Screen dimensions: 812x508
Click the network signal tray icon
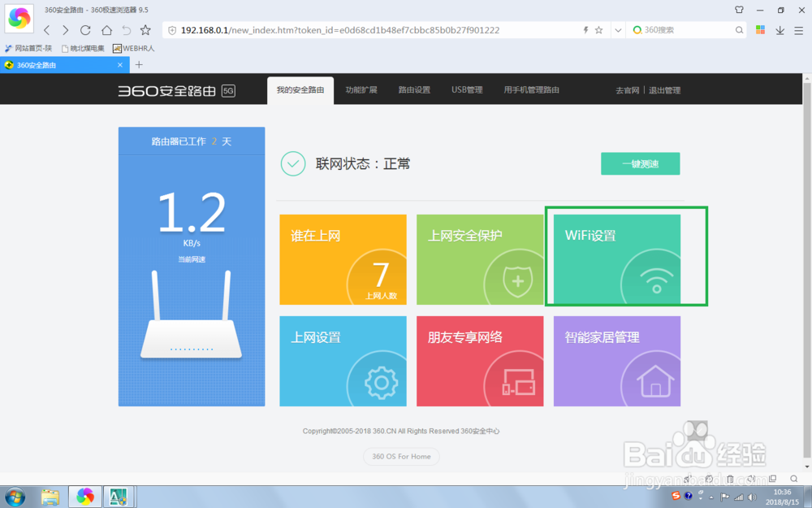coord(739,497)
